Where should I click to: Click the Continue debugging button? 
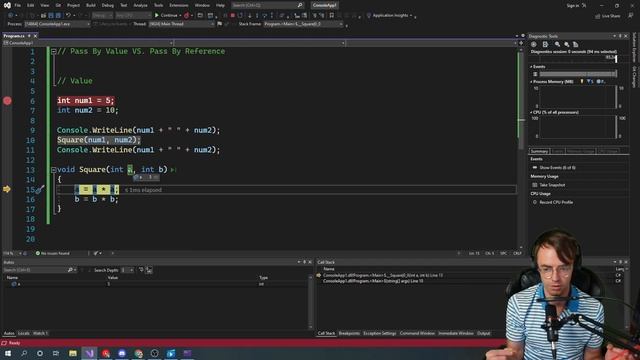click(x=166, y=16)
